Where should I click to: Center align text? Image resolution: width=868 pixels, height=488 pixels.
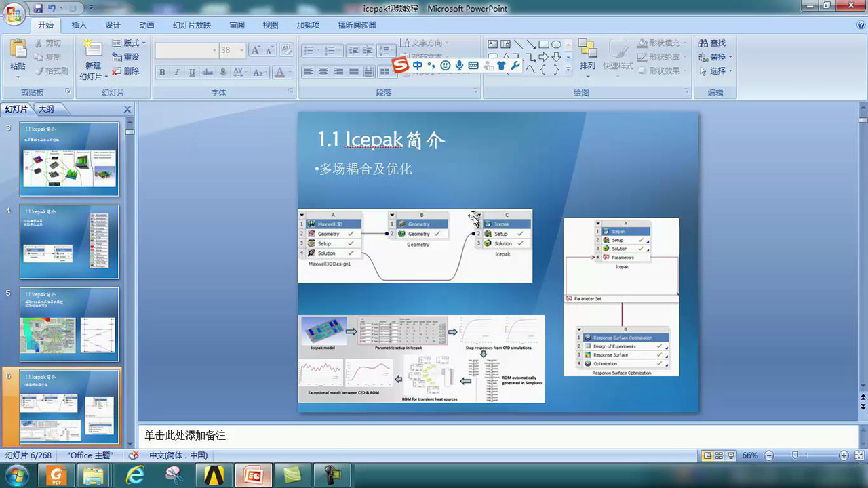323,72
